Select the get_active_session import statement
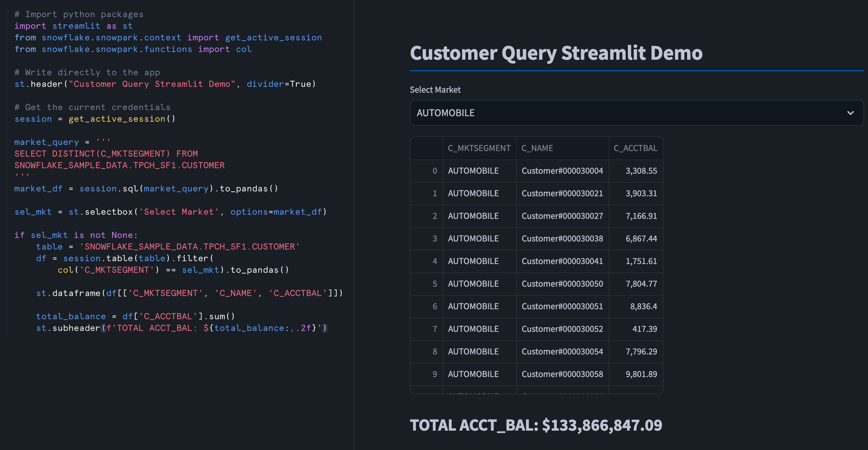The width and height of the screenshot is (868, 450). (168, 37)
